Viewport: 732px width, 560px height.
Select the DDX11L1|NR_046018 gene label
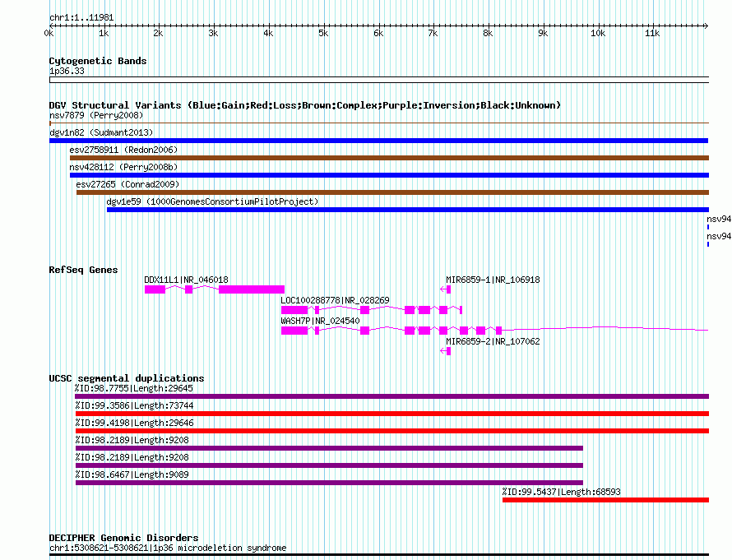[x=186, y=280]
